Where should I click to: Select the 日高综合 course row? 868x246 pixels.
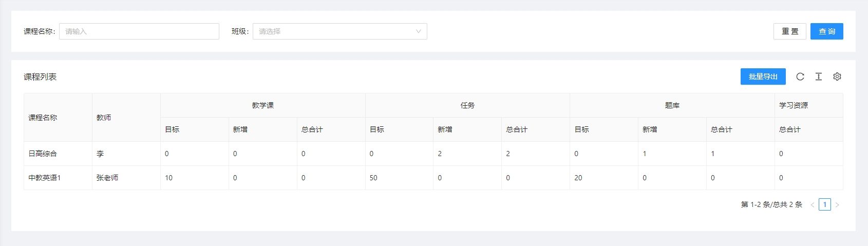coord(43,154)
